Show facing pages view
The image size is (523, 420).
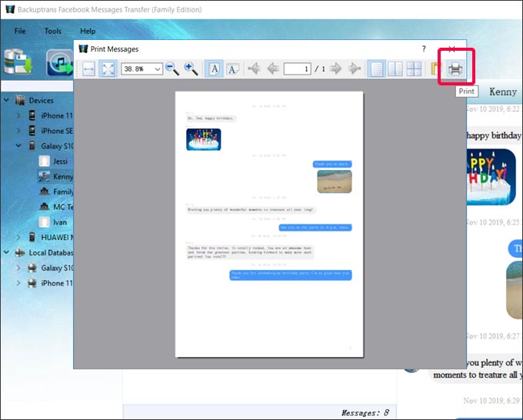click(x=395, y=69)
